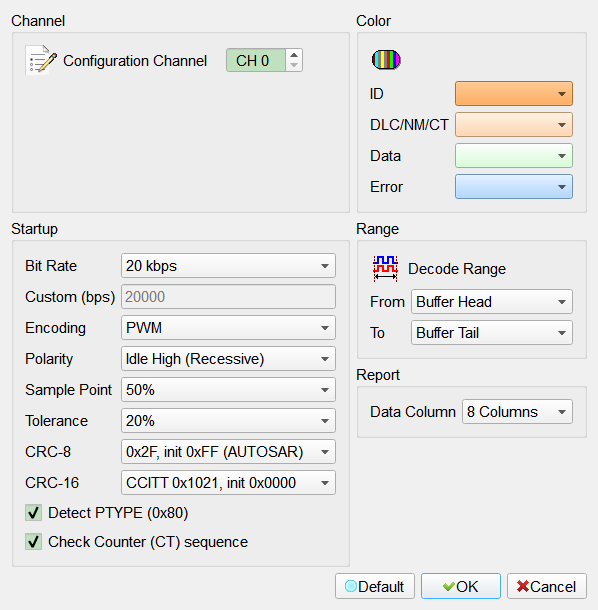Open the CRC-16 dropdown
598x610 pixels.
point(228,483)
